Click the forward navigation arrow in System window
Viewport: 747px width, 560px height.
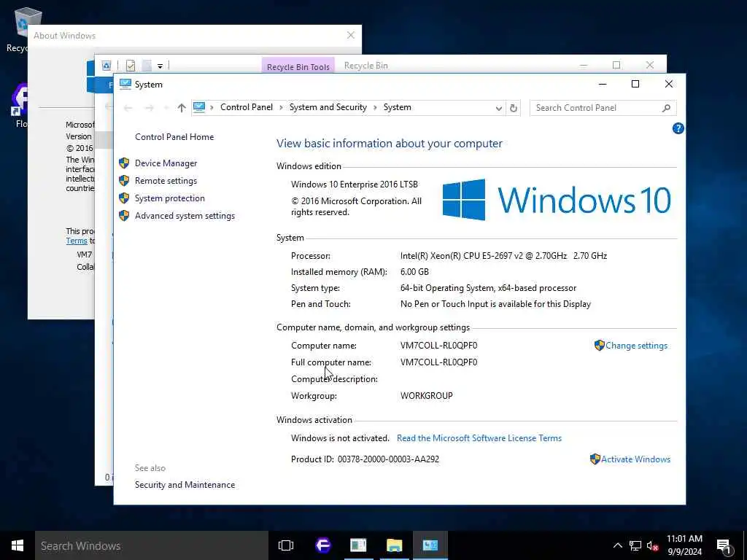(149, 108)
